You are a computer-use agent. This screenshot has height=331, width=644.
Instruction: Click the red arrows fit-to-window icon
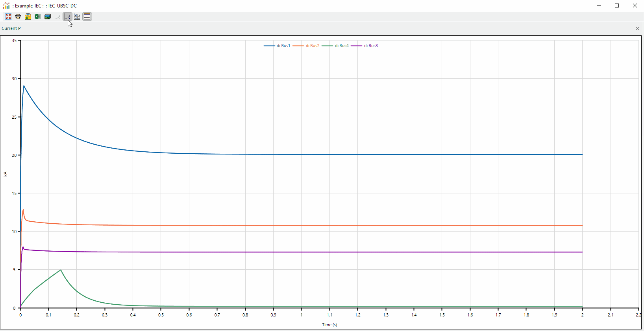[x=8, y=17]
